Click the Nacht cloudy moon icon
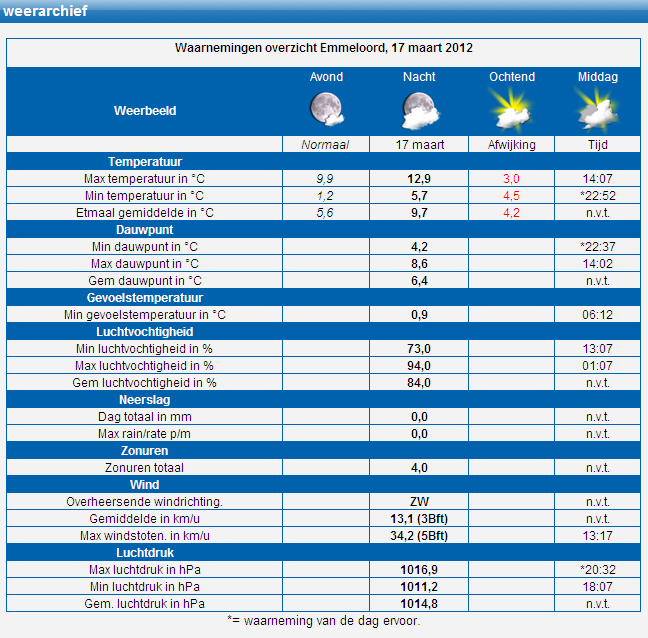The width and height of the screenshot is (648, 638). tap(420, 111)
